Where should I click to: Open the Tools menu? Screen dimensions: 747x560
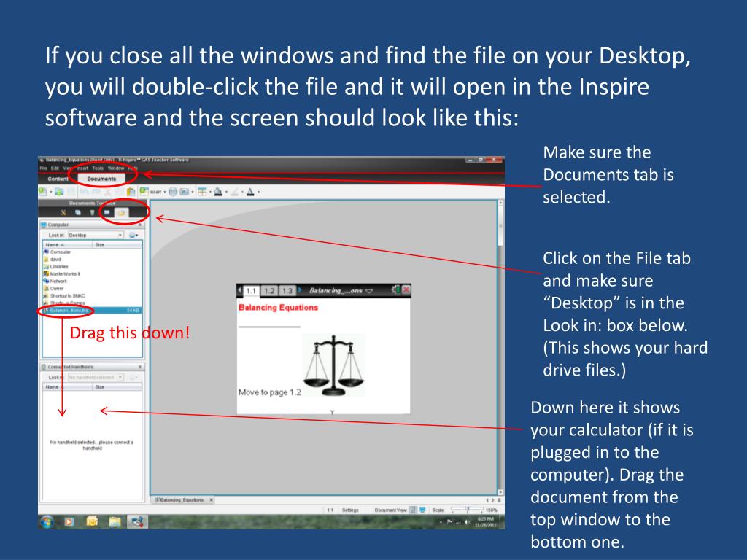[98, 168]
